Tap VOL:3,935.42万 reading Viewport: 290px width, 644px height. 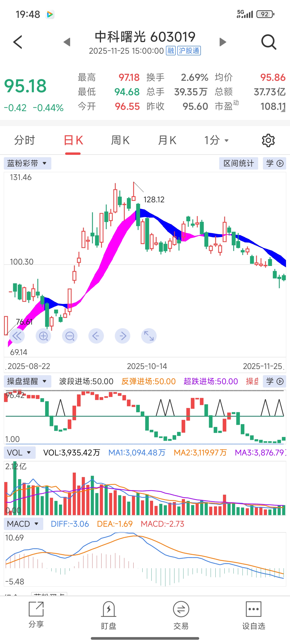[72, 453]
